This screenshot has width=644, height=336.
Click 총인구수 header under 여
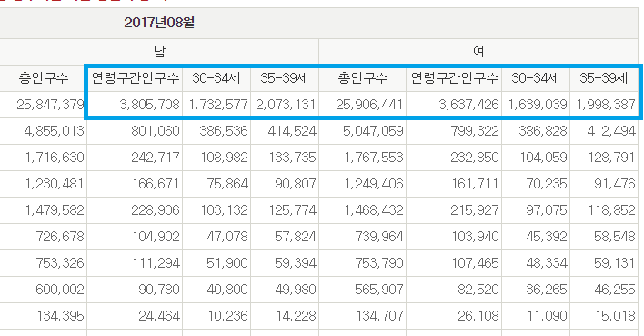point(363,78)
